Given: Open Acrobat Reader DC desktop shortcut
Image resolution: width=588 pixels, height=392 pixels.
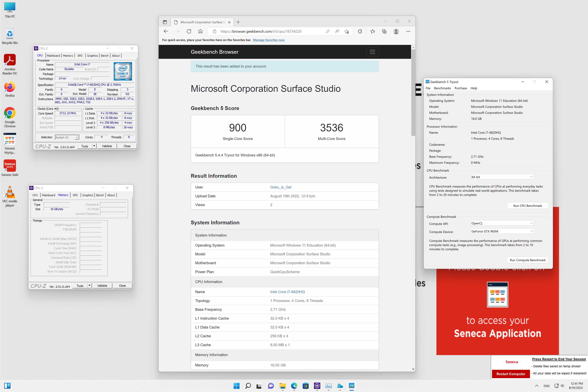Looking at the screenshot, I should tap(10, 64).
